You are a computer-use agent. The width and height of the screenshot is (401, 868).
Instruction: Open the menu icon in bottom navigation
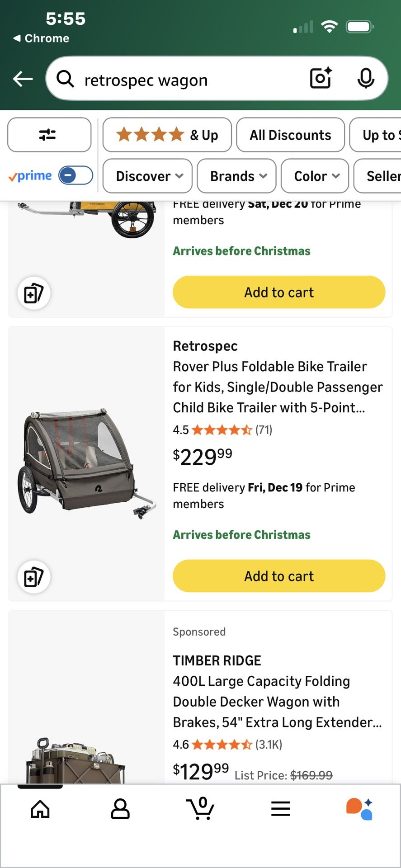point(280,809)
